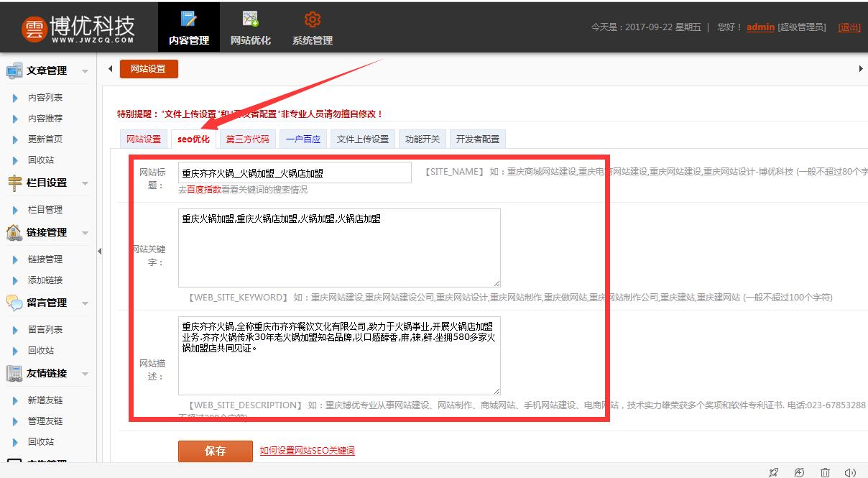Click the 留言管理 chat bubble icon
868x478 pixels.
pos(14,303)
